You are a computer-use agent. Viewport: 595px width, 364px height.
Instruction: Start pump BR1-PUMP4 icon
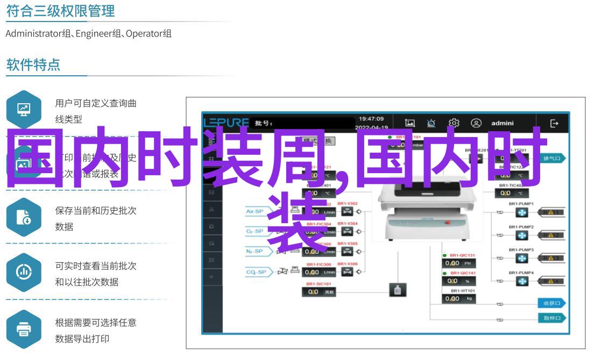(x=522, y=281)
